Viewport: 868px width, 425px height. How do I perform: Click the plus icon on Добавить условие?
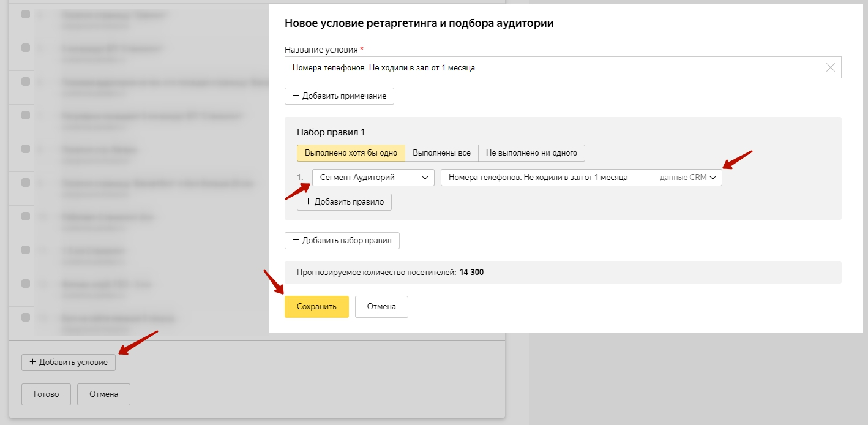(x=32, y=362)
